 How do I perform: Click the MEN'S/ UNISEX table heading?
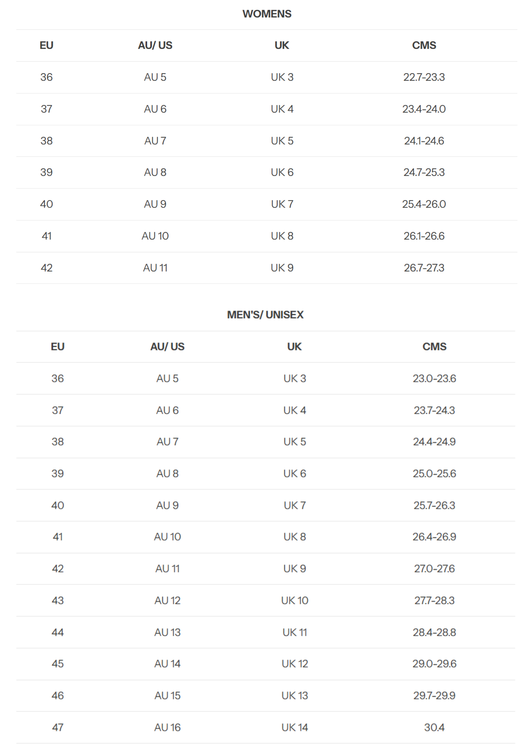(265, 315)
